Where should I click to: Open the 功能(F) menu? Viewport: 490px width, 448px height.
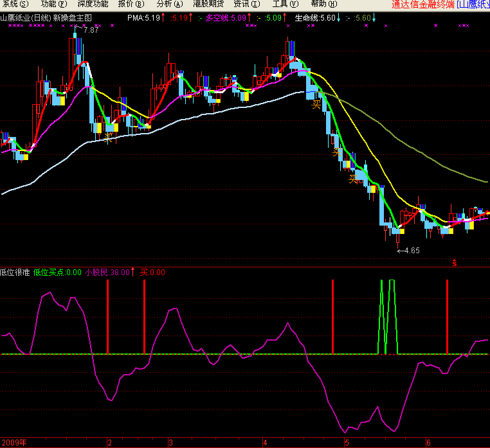(54, 4)
